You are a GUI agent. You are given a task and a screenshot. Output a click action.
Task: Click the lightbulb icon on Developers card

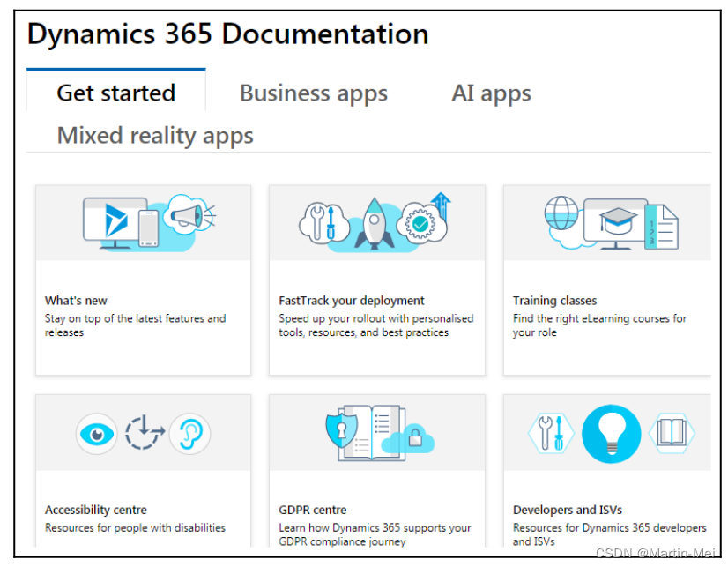tap(611, 433)
